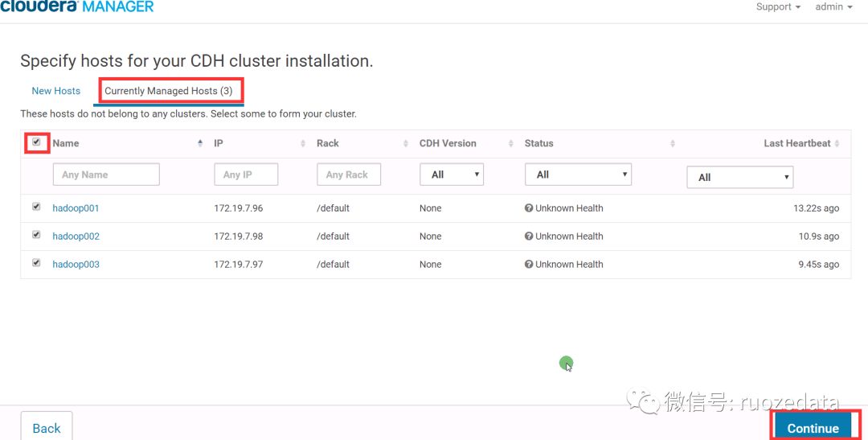Sort by the Last Heartbeat sort icon
Image resolution: width=868 pixels, height=440 pixels.
[x=837, y=143]
